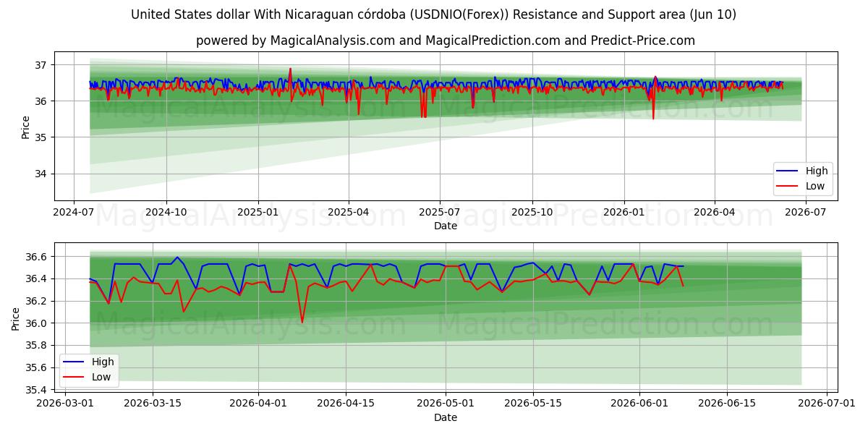
Task: Click the bottom chart 'Price' axis label
Action: coord(16,318)
